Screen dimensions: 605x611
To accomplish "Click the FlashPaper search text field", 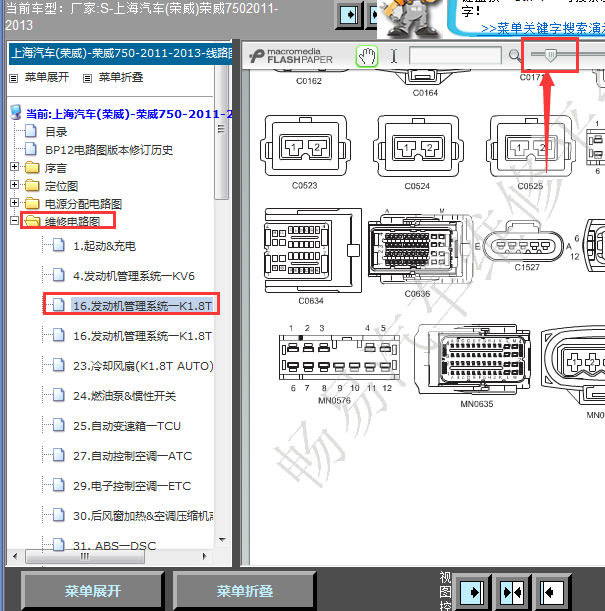I will 454,56.
